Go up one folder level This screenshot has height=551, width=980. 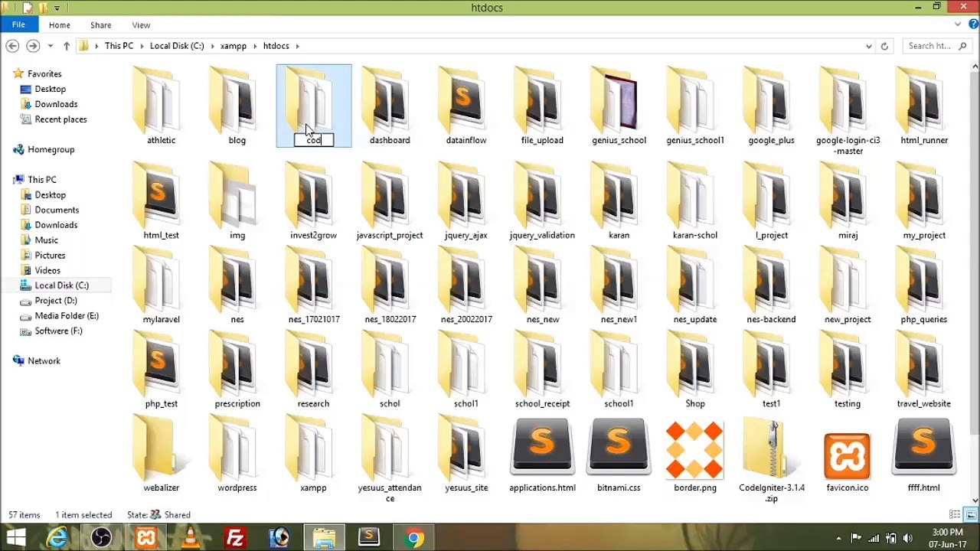(67, 46)
